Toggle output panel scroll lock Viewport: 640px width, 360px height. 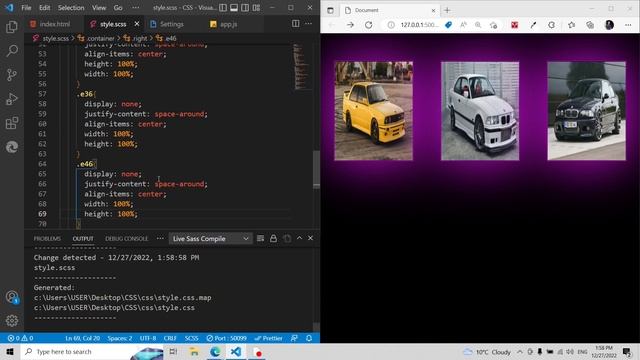(273, 238)
